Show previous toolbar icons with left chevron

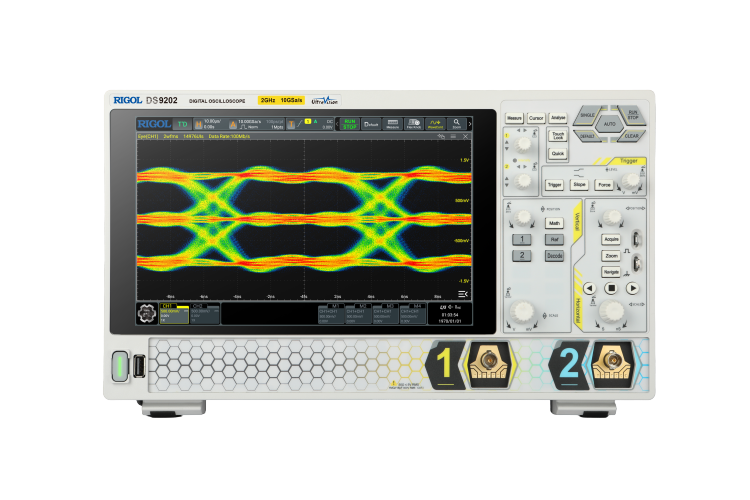[x=337, y=124]
